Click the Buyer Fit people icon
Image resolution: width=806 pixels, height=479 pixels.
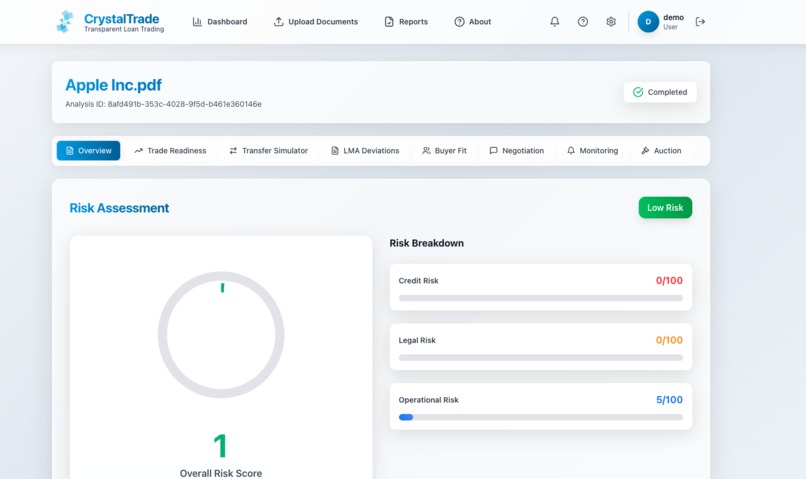(426, 151)
